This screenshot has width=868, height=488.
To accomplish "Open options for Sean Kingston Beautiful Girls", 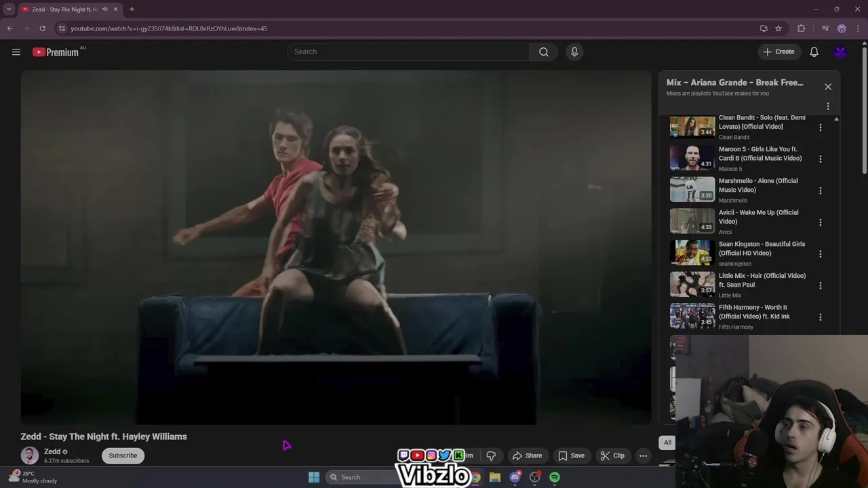I will click(x=821, y=254).
